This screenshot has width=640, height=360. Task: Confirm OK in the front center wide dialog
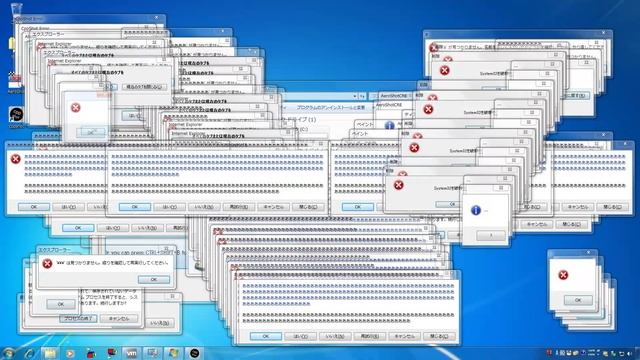pos(135,207)
